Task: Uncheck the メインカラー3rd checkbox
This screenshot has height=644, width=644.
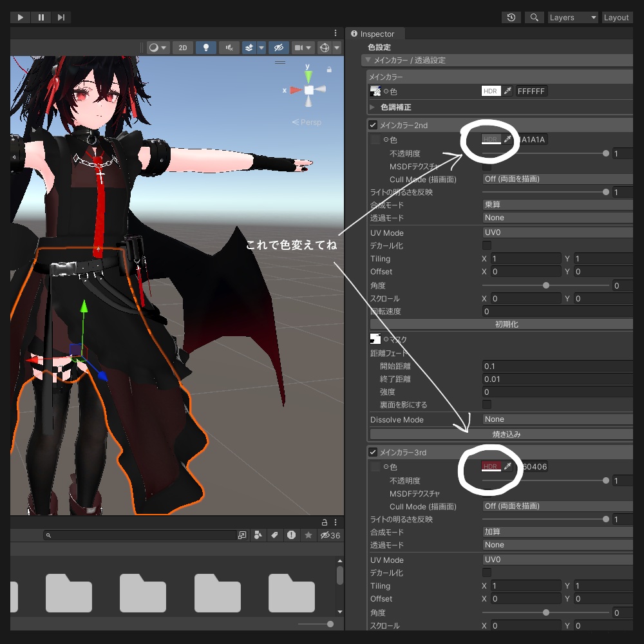Action: pos(372,452)
